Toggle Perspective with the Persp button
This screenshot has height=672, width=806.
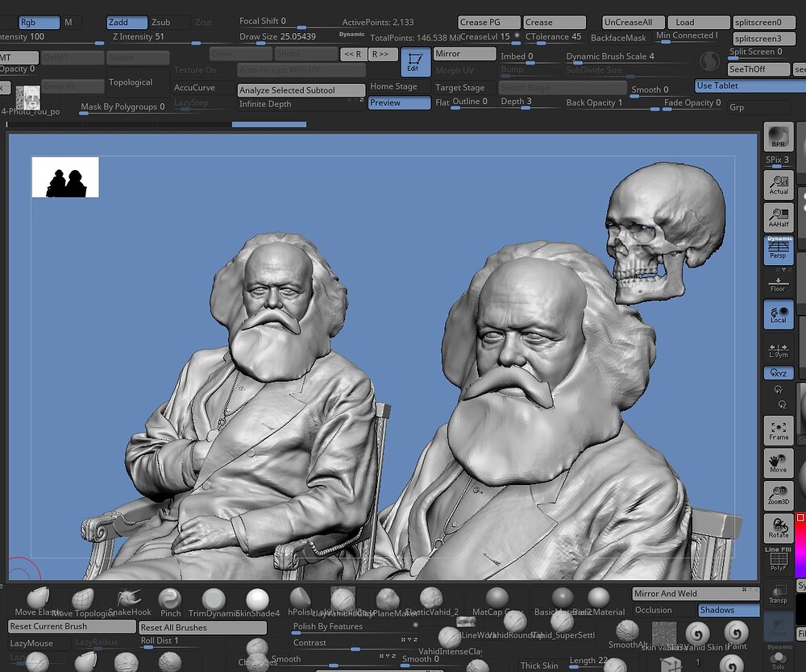[x=777, y=250]
